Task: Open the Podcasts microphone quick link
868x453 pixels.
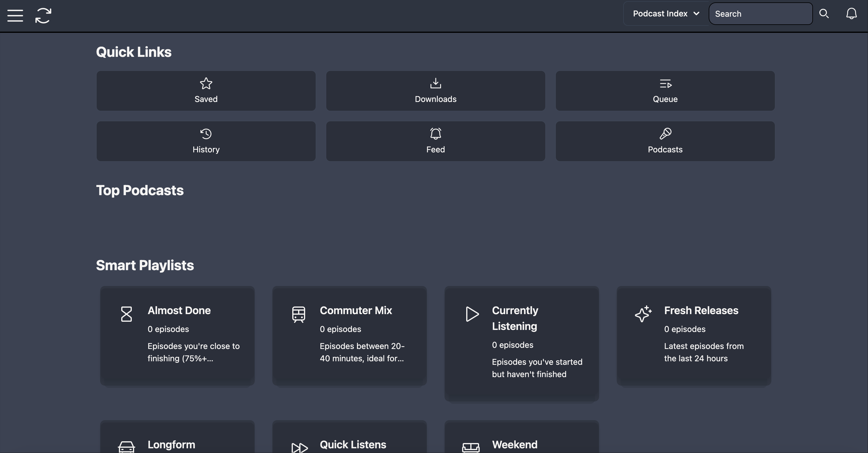Action: click(x=665, y=141)
